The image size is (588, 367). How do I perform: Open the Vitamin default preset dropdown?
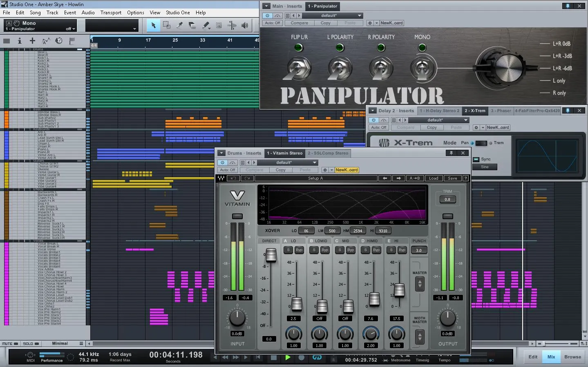click(288, 162)
